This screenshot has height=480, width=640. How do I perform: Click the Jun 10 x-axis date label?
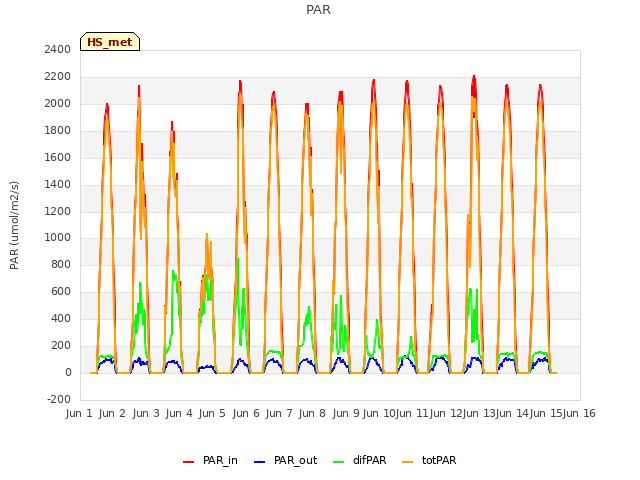tap(379, 413)
